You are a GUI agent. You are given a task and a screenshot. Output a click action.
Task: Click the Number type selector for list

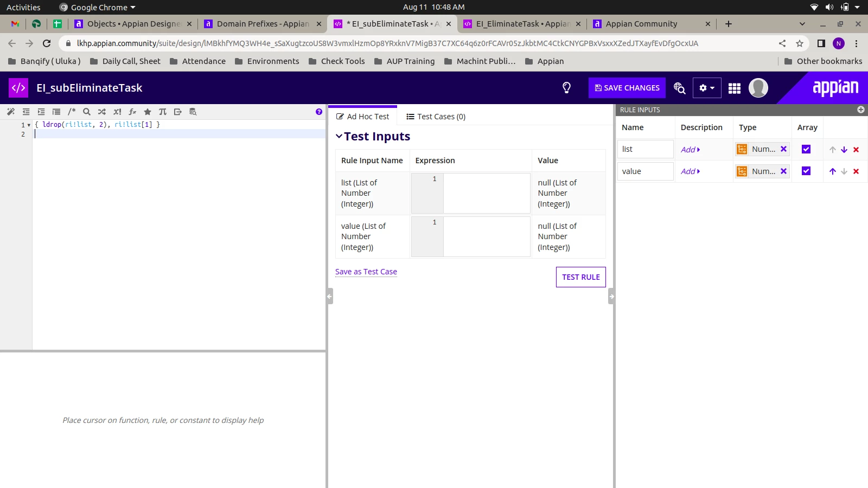tap(762, 149)
